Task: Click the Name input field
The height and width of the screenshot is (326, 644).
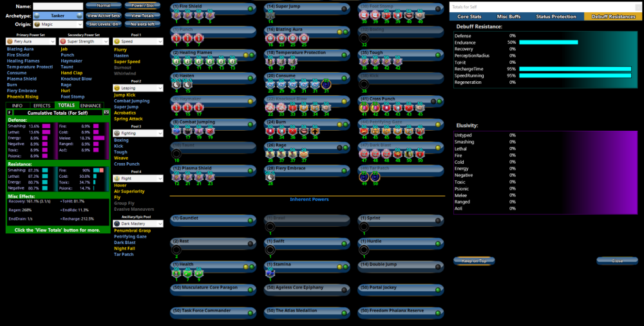Action: (58, 6)
